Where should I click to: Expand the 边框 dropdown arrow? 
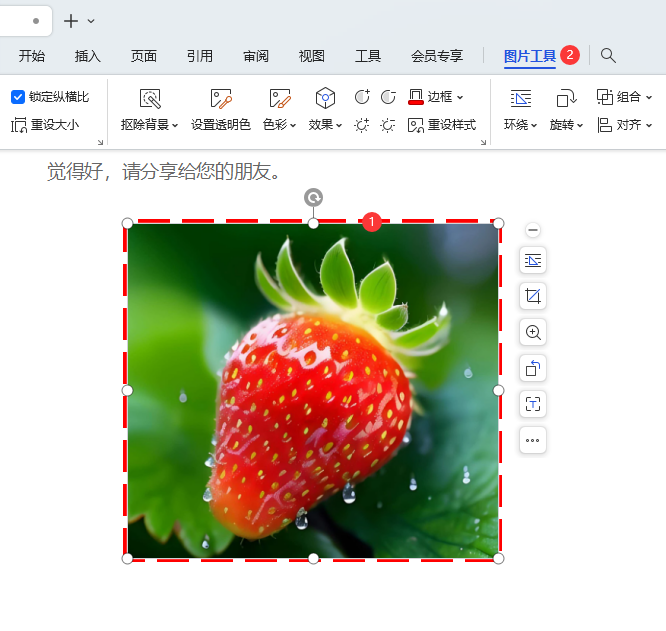460,98
